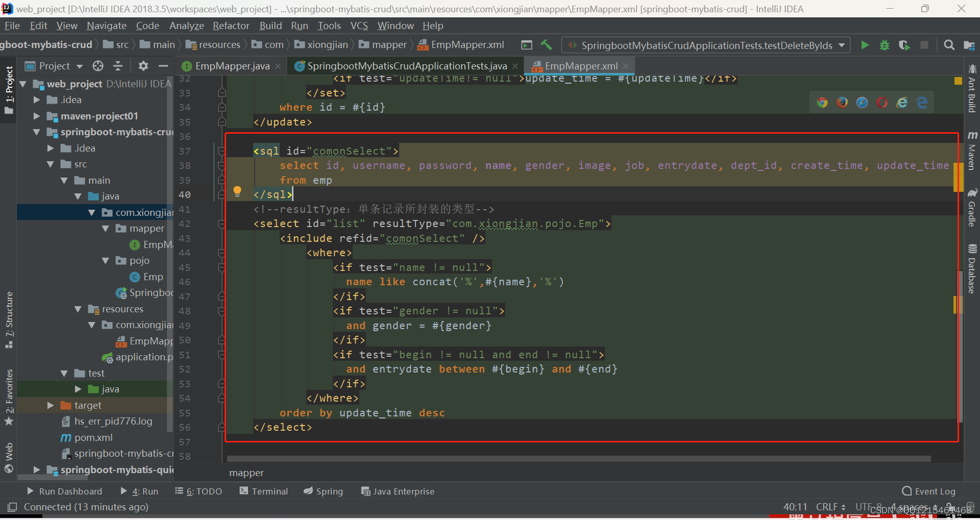Collapse all in Project panel
Screen dimensions: 980x520
(118, 66)
